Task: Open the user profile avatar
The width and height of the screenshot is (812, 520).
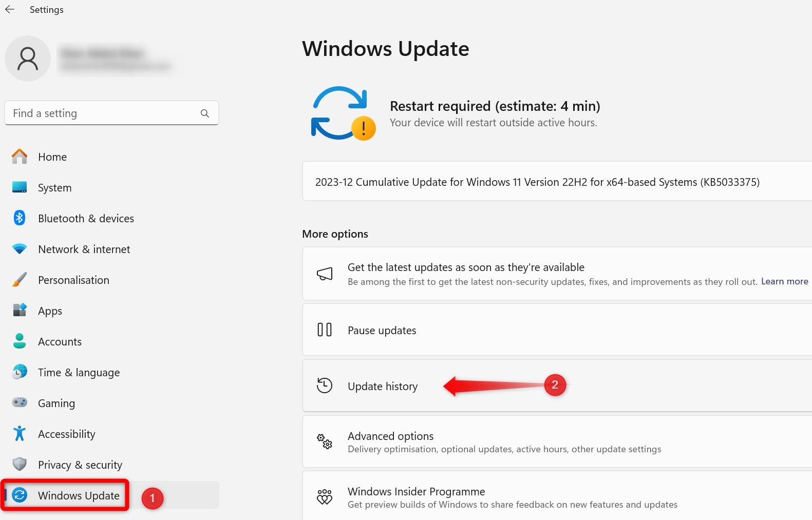Action: 28,59
